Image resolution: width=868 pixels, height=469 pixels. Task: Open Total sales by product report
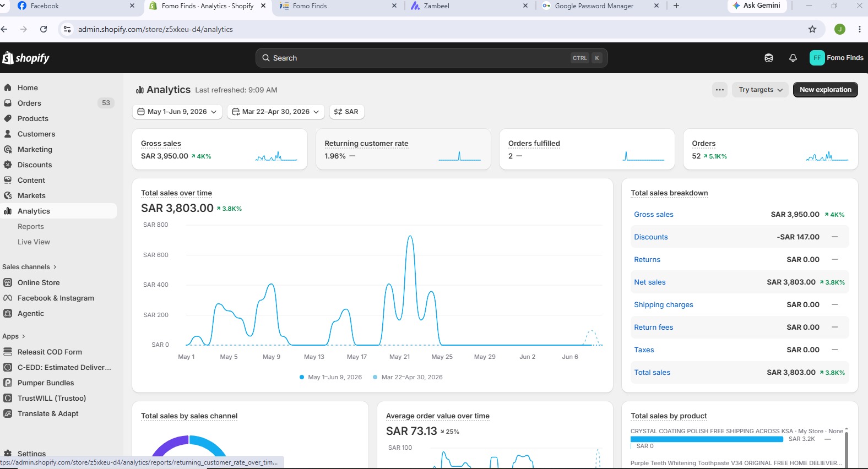coord(669,416)
